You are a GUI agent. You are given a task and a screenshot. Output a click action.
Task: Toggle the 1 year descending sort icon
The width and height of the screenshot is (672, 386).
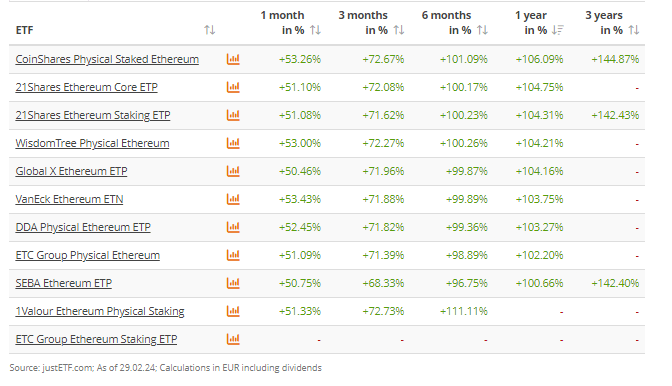click(x=558, y=30)
